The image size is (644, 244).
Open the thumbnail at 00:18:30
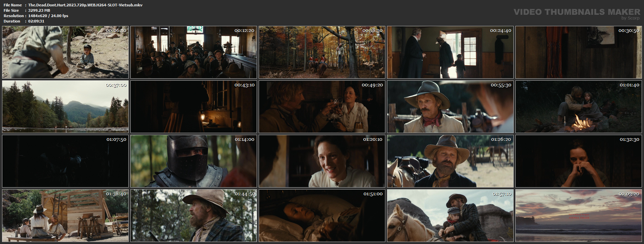322,52
